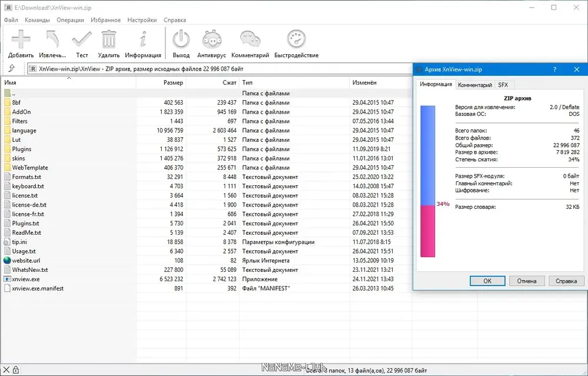Open the Информация toolbar icon

143,39
